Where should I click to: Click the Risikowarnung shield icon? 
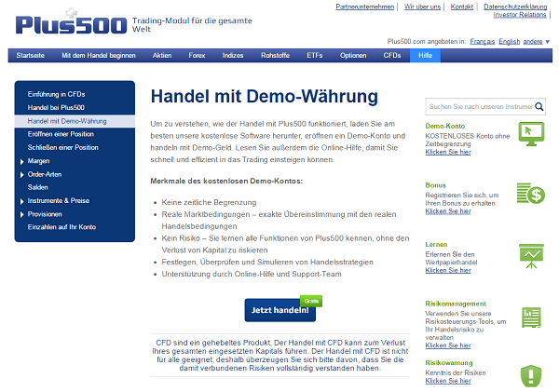tap(531, 375)
